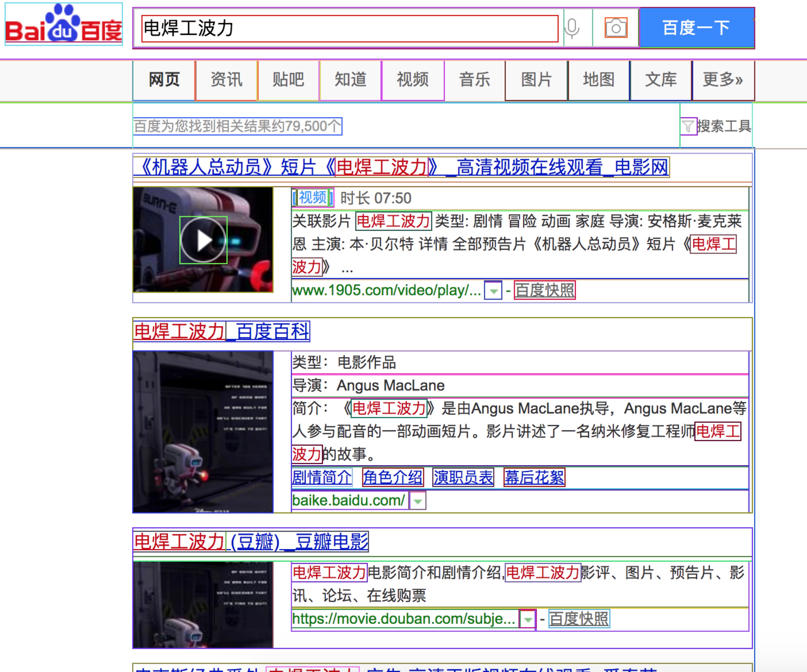Click the result count text 约79,500个
807x672 pixels.
(x=237, y=126)
